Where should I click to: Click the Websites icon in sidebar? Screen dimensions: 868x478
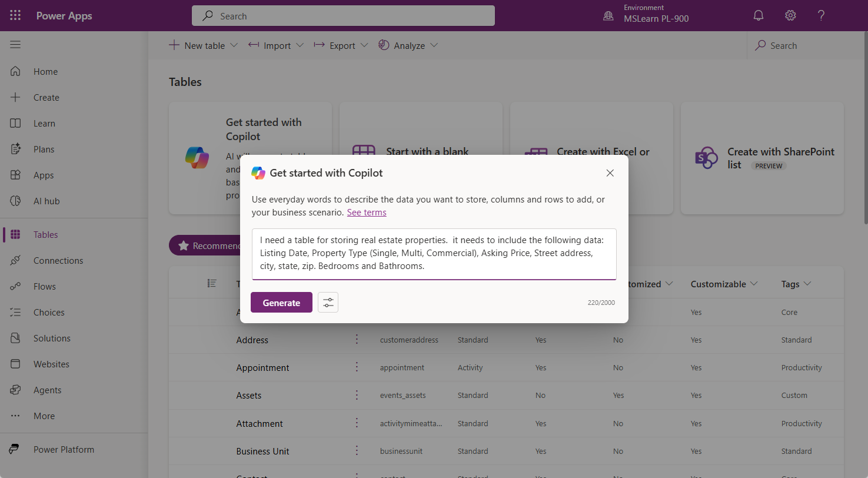click(x=15, y=364)
